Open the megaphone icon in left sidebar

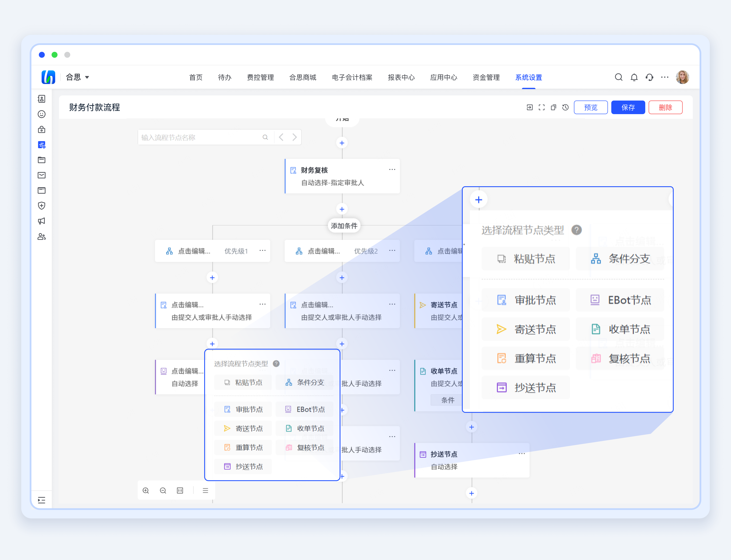tap(42, 221)
